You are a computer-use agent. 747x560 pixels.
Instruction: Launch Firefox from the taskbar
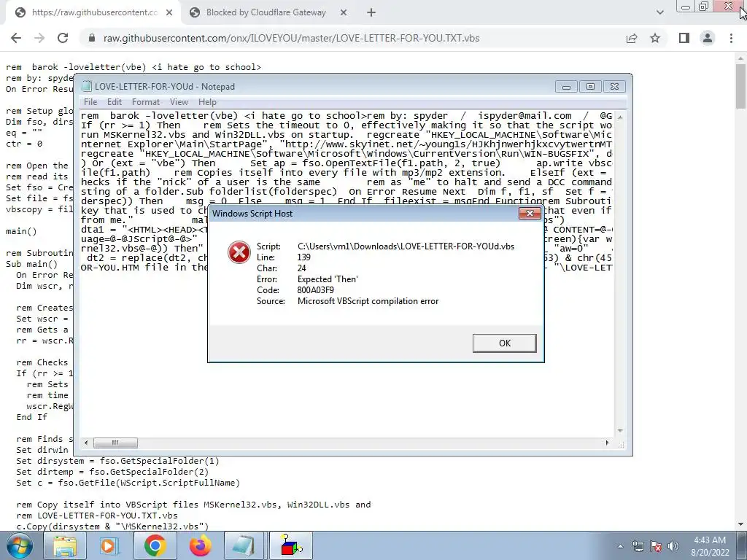tap(200, 545)
